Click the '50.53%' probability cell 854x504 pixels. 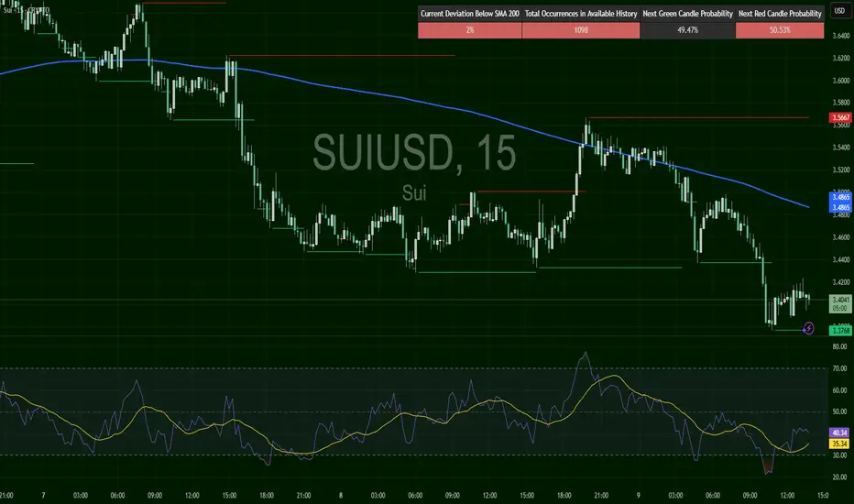(x=780, y=30)
